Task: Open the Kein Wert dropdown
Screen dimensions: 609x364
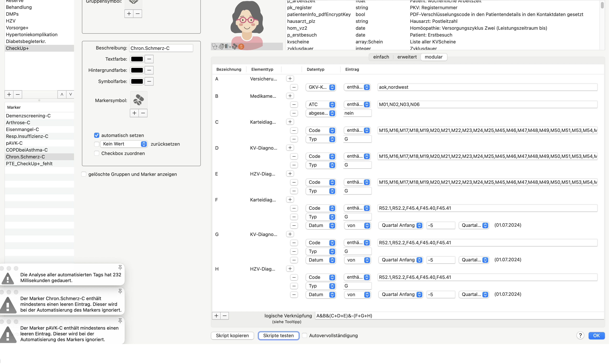Action: point(124,144)
